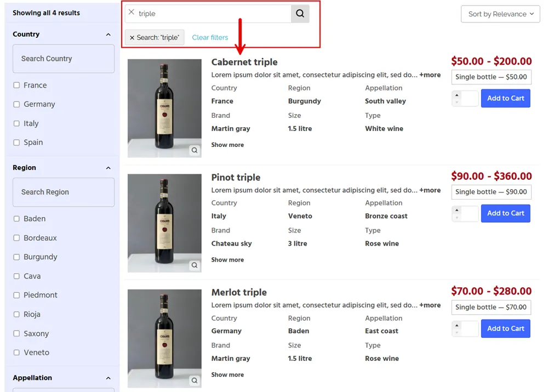Add Pinot triple to cart
The height and width of the screenshot is (392, 548).
pyautogui.click(x=505, y=213)
